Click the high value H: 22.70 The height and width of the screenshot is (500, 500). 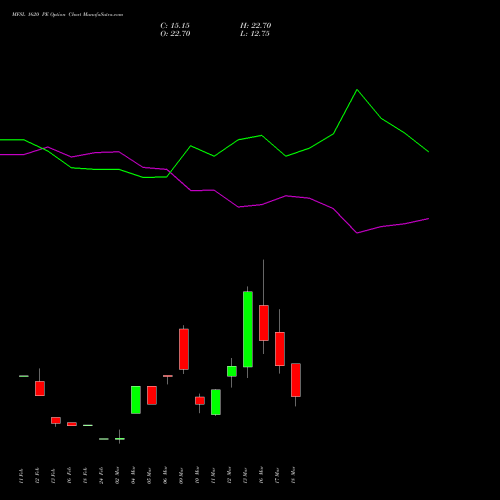click(256, 26)
